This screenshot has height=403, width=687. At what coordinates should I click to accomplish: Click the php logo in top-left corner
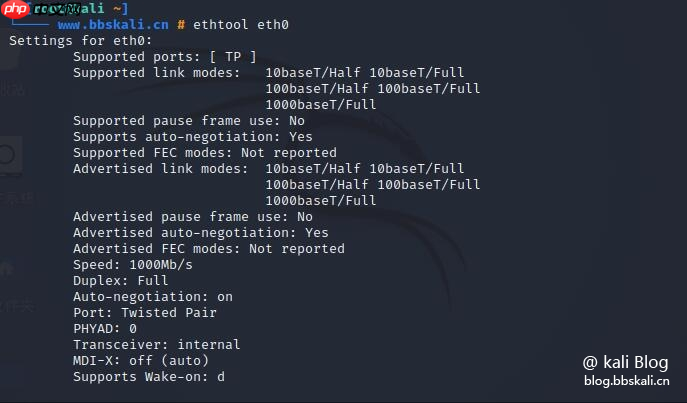[15, 9]
